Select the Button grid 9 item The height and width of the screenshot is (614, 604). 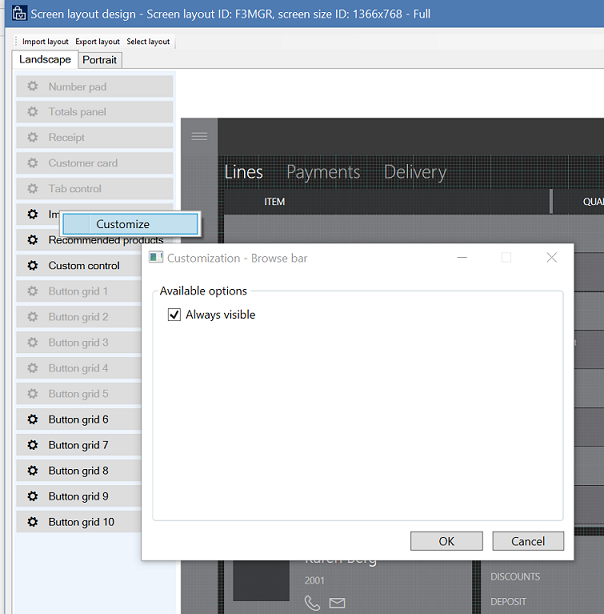(79, 496)
